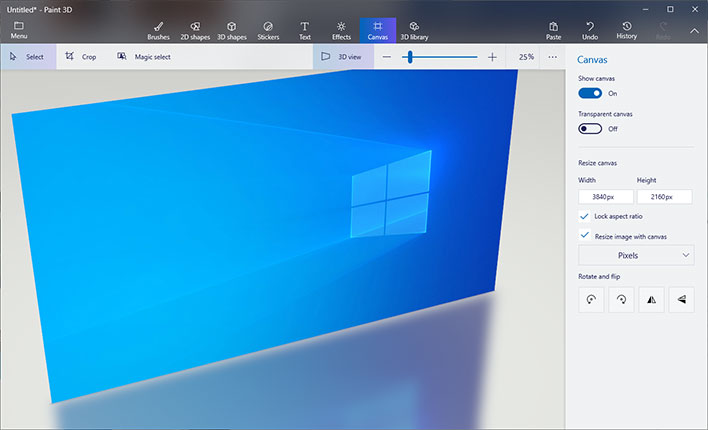
Task: Turn off the Show canvas toggle
Action: pyautogui.click(x=590, y=93)
